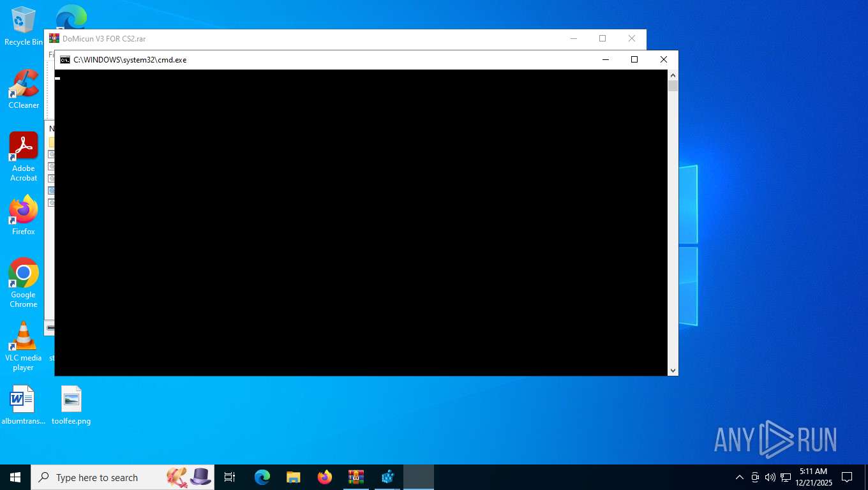Open the Microsoft Edge desktop shortcut
The width and height of the screenshot is (868, 490).
click(71, 17)
